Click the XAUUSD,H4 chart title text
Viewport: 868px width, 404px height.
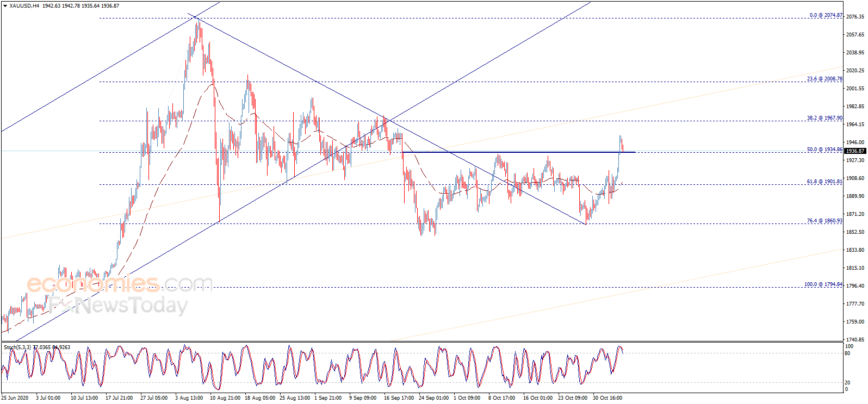coord(24,6)
